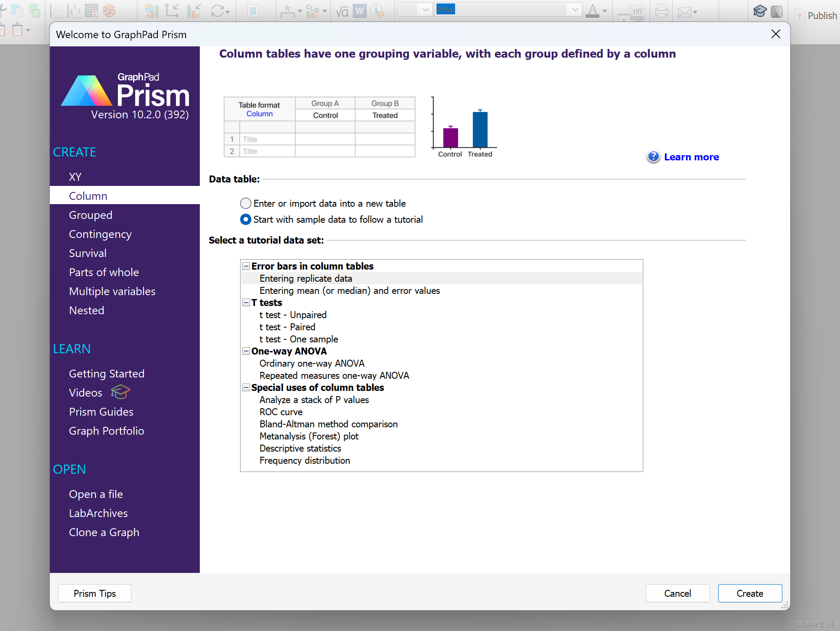Click the copy icon in Prism toolbar
This screenshot has height=631, width=840.
tap(17, 10)
